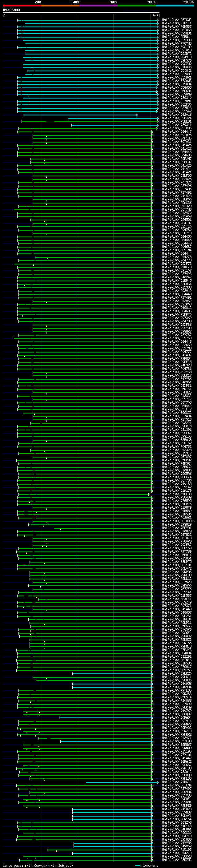Select UniRef100_O64447 label
197x868 pixels.
(x=177, y=131)
